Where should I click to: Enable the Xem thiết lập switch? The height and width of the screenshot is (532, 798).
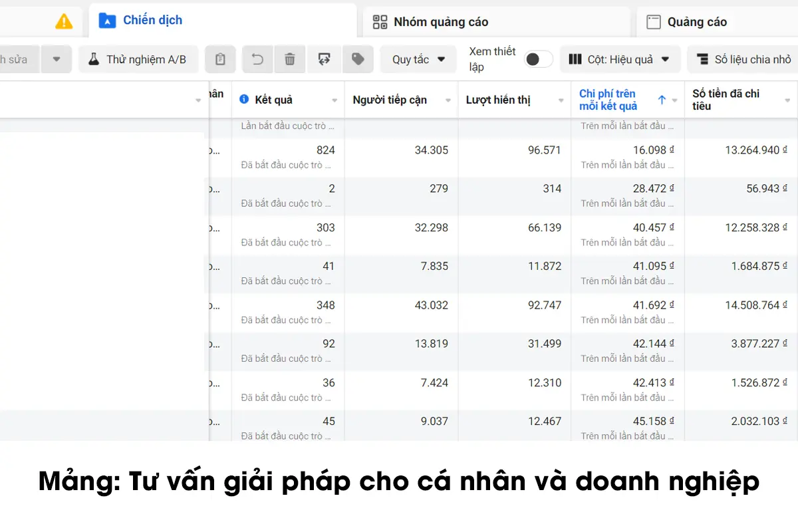(x=539, y=59)
